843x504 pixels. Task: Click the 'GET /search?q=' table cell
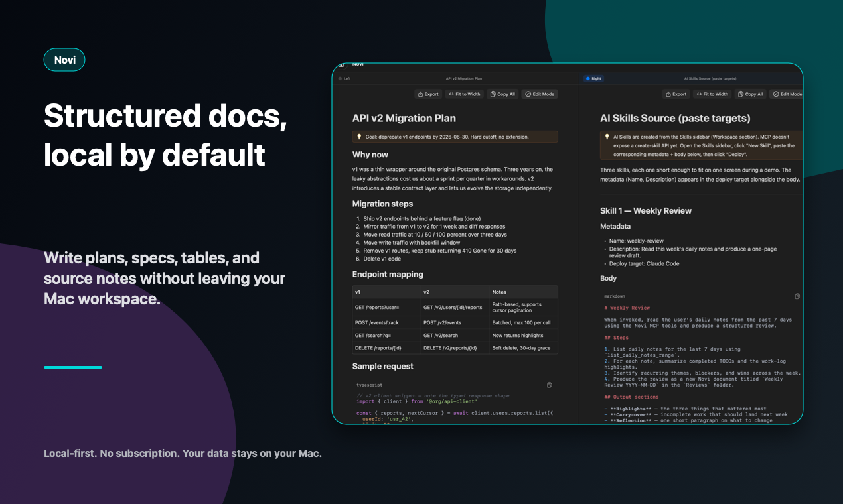point(386,335)
